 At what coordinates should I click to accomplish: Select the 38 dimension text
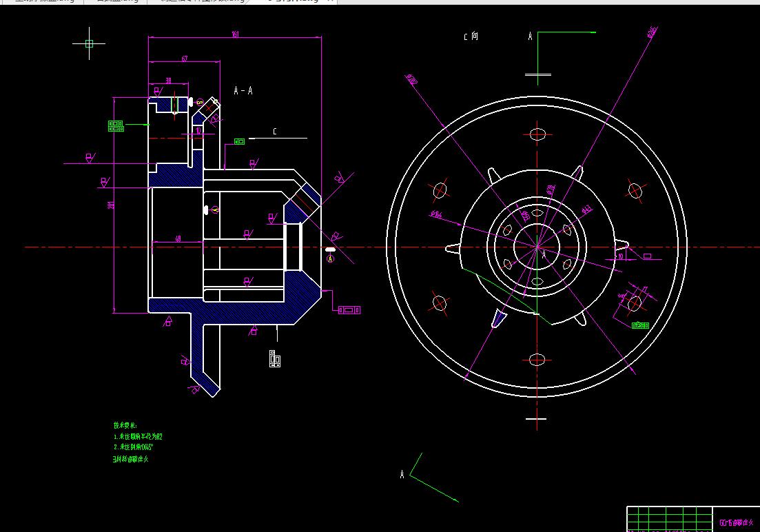168,81
